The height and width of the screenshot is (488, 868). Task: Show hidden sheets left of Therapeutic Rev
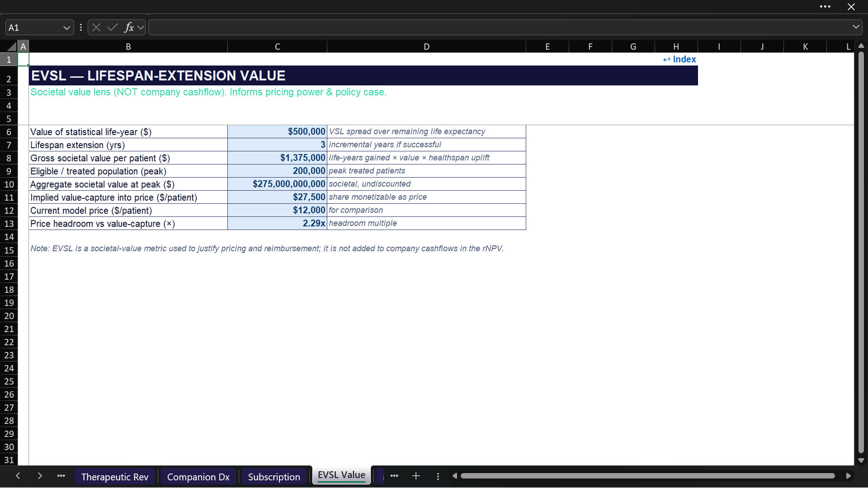(x=61, y=476)
